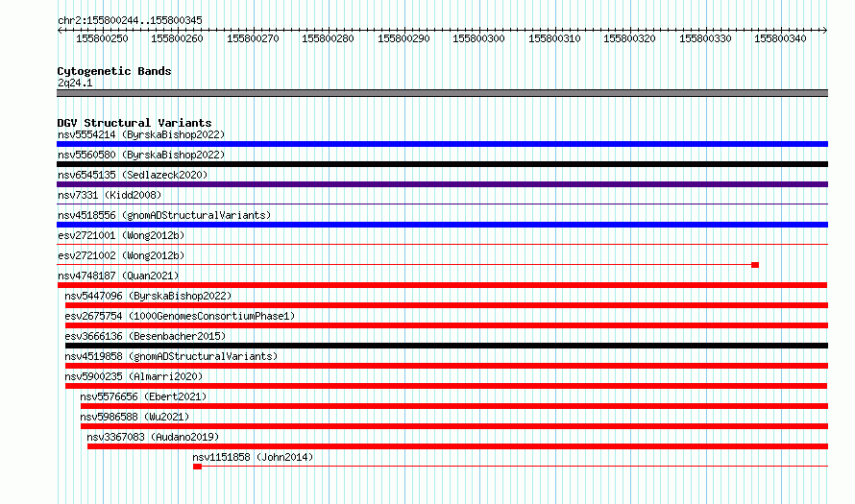Screen dimensions: 855x504
Task: Click ruler position 155800300
Action: coord(478,38)
